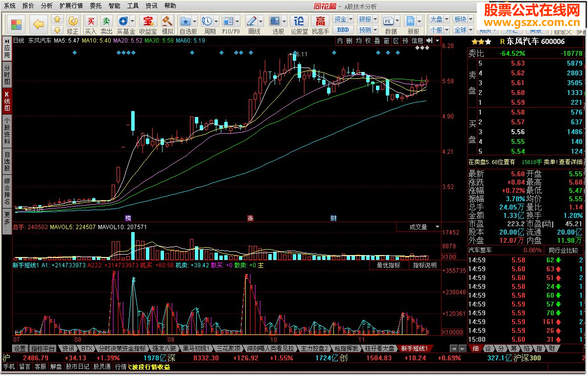
Task: Go back with the yellow left arrow
Action: 38,24
